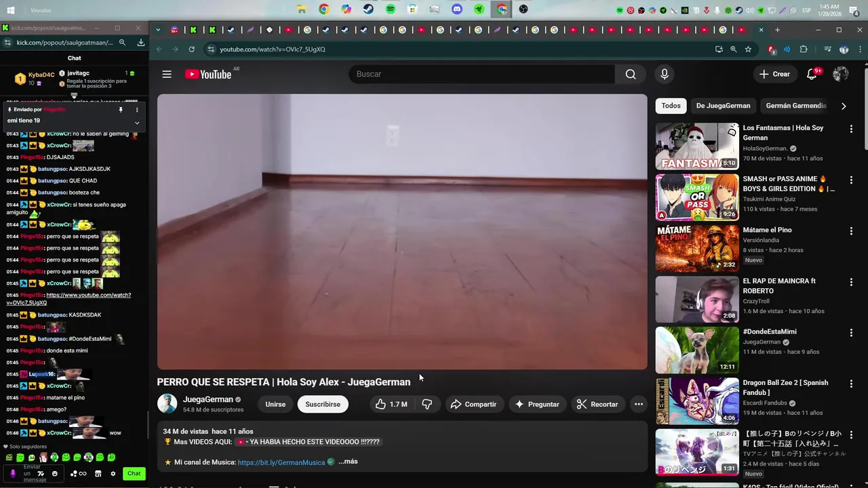The height and width of the screenshot is (488, 868).
Task: Open Dragon Ball Zee 2 thumbnail
Action: point(697,401)
